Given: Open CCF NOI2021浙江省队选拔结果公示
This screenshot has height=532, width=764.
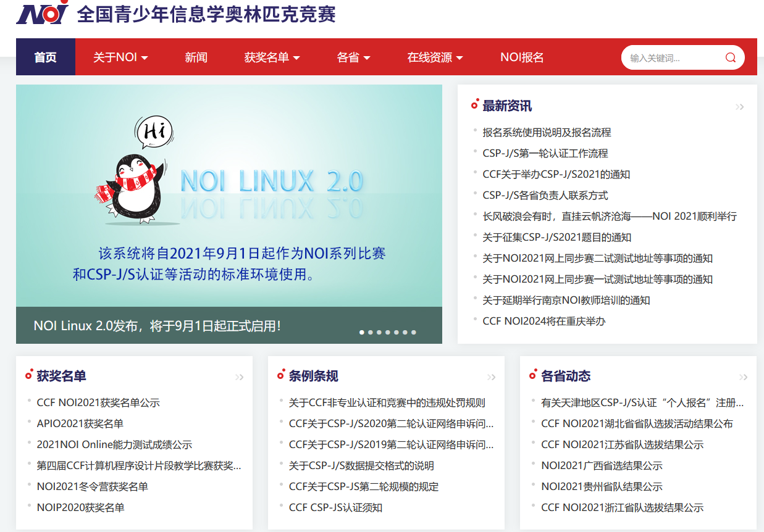Looking at the screenshot, I should point(623,508).
